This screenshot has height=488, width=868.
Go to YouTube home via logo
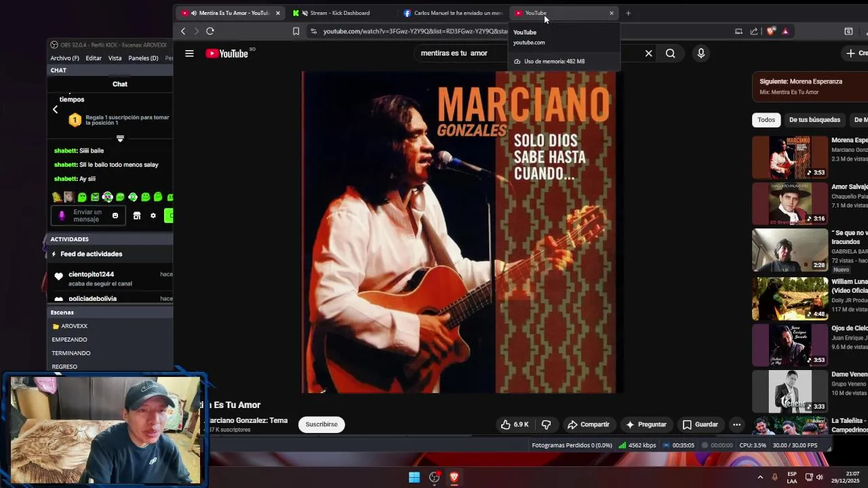pyautogui.click(x=228, y=54)
